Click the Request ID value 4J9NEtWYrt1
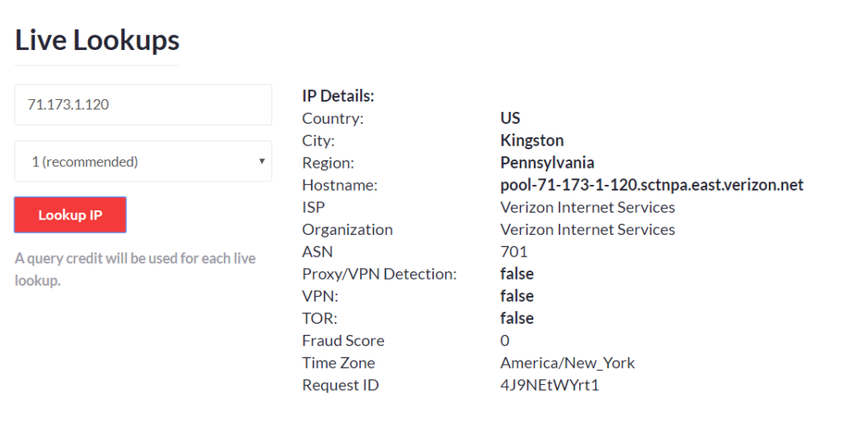 coord(549,385)
